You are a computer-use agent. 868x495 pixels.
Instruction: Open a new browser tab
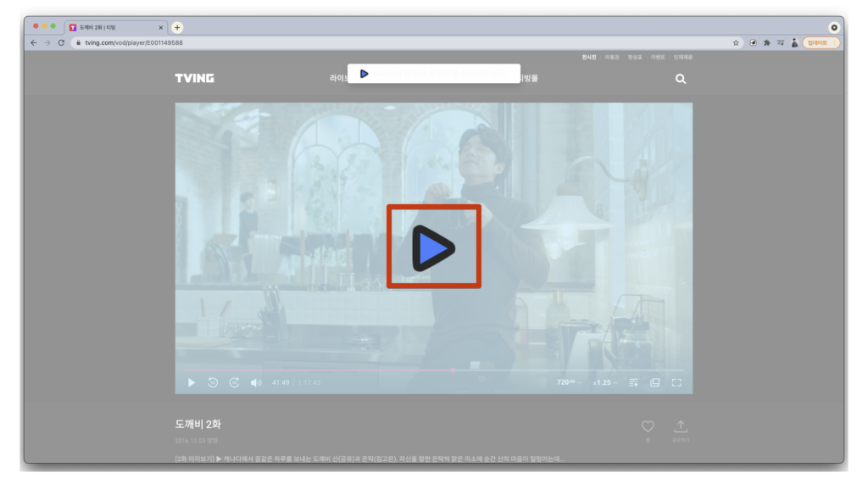point(177,27)
